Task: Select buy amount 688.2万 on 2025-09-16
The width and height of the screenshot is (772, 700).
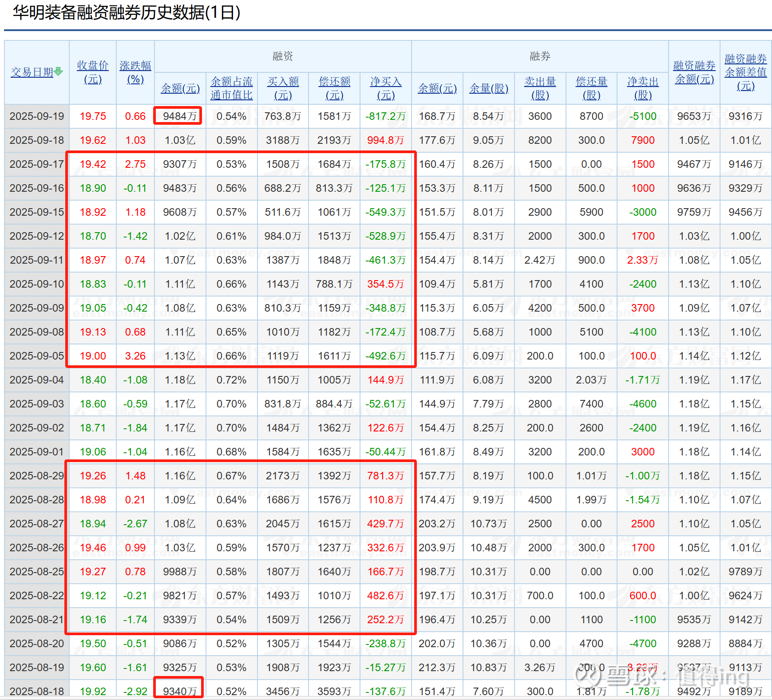Action: click(283, 188)
